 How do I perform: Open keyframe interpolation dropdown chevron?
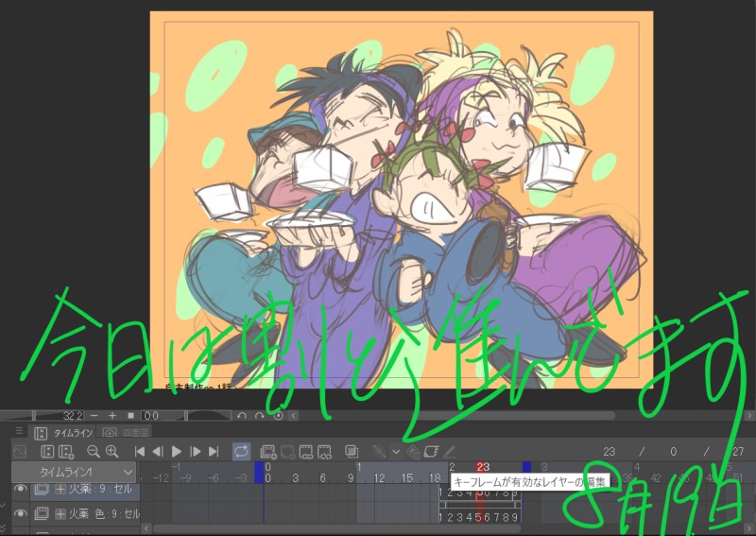[396, 452]
